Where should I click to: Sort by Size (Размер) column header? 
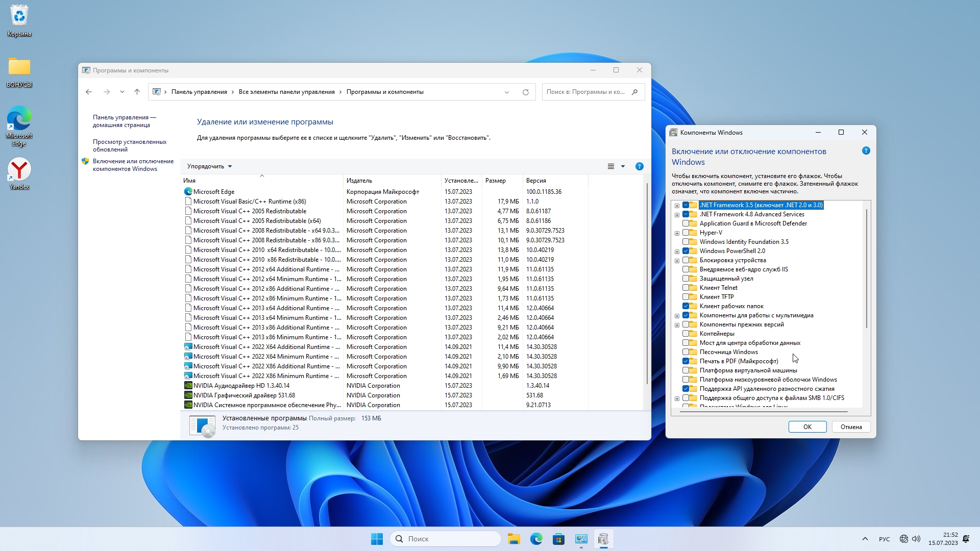[x=496, y=181]
